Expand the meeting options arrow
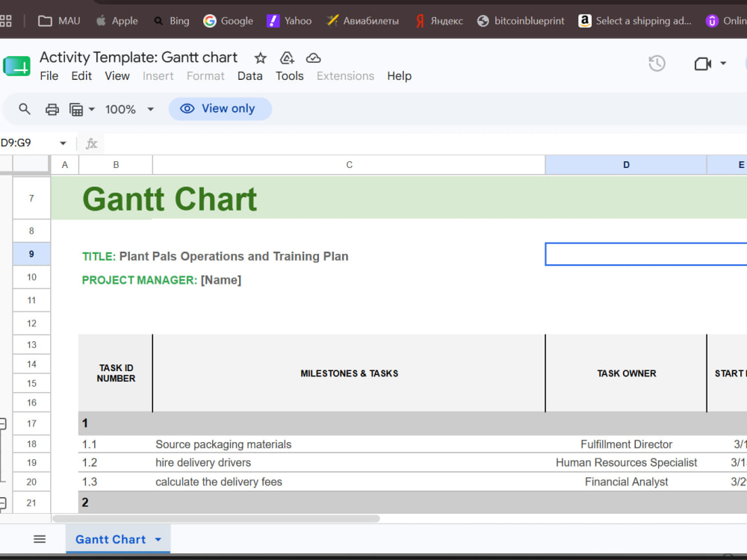 (x=722, y=63)
